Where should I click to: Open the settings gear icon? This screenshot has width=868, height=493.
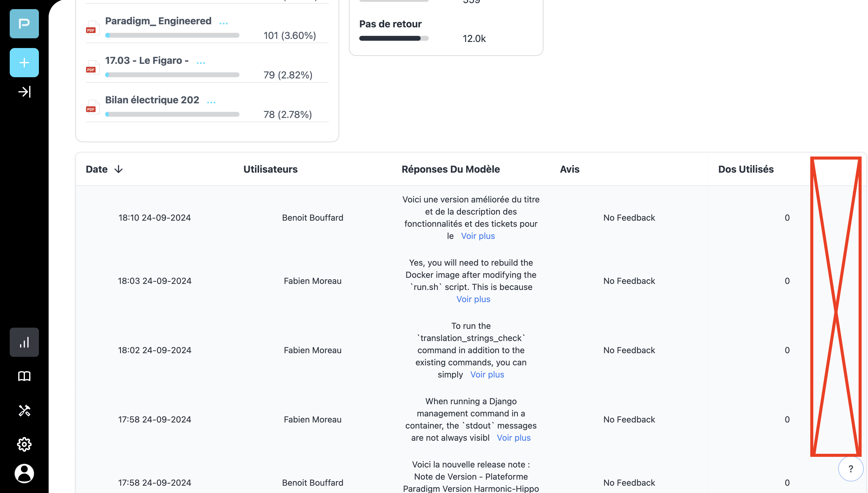24,444
